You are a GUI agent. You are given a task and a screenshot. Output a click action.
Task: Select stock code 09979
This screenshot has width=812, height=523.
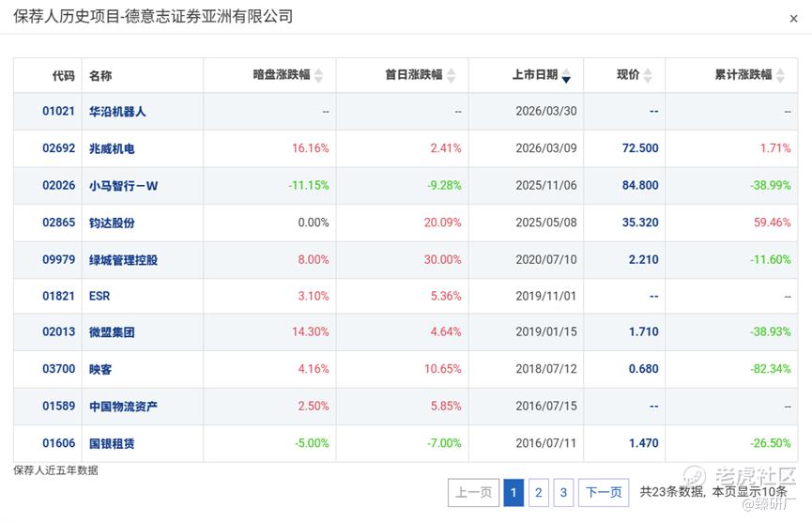58,259
